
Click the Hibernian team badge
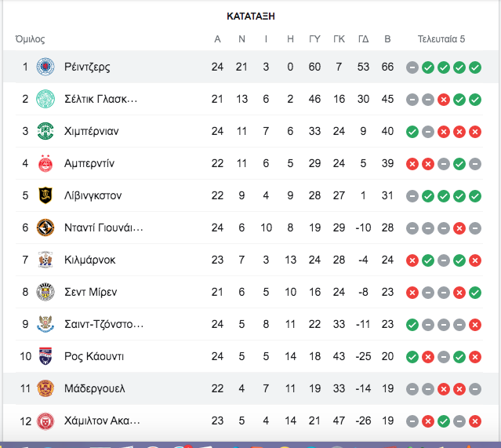coord(45,131)
